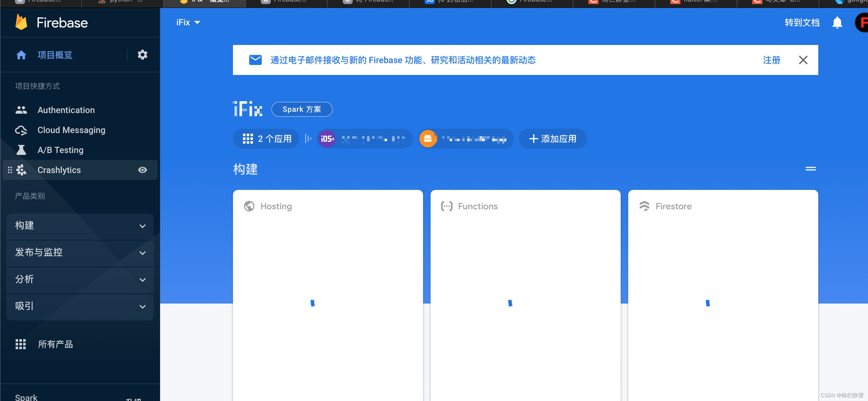Viewport: 868px width, 401px height.
Task: Click the 注册 link in the email banner
Action: [771, 60]
